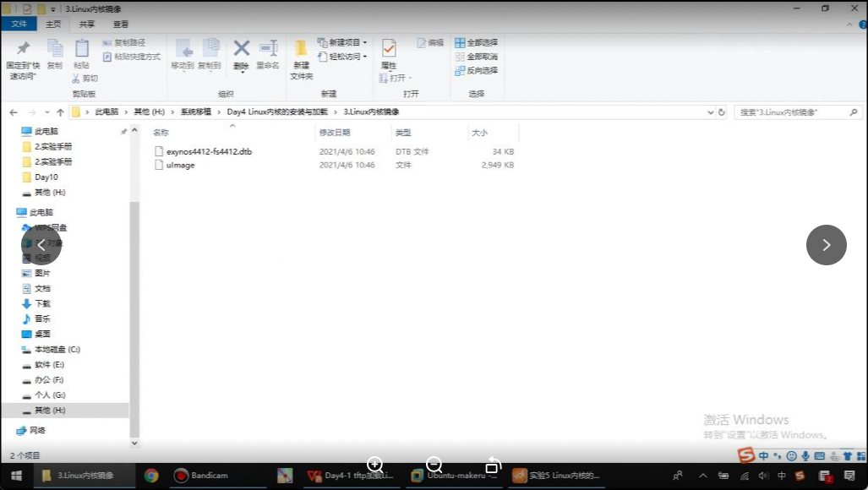Image resolution: width=868 pixels, height=490 pixels.
Task: Open Chrome from the taskbar
Action: click(x=151, y=476)
